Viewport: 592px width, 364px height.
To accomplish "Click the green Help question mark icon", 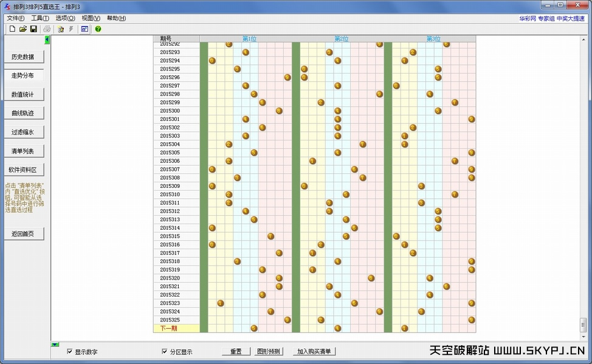I will pos(98,29).
